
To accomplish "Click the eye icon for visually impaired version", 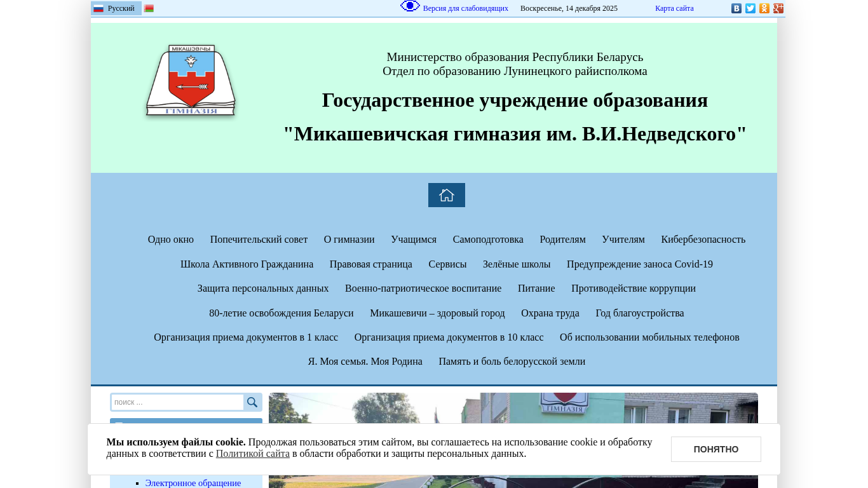I will [410, 6].
